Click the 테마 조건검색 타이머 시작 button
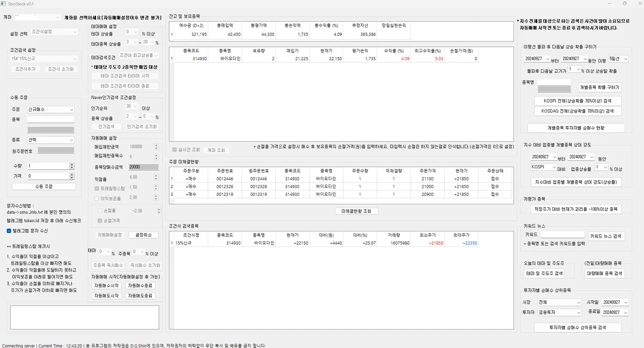 (125, 76)
